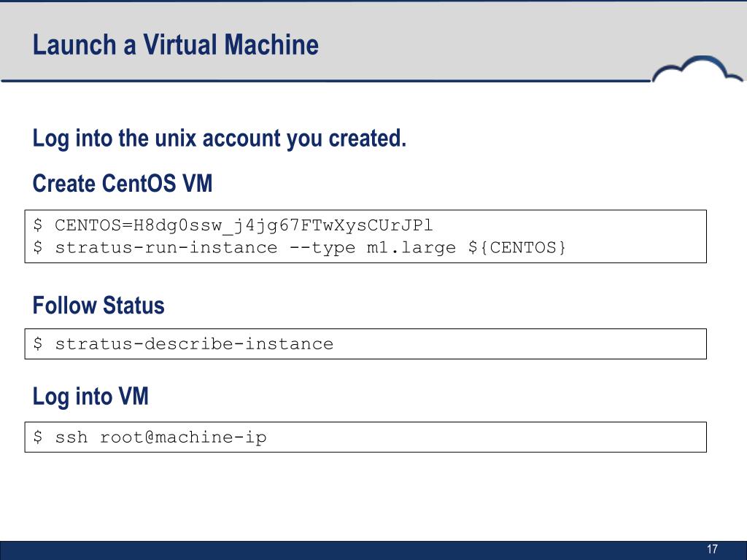Viewport: 747px width, 560px height.
Task: Select the 'Log into VM' heading
Action: click(x=90, y=397)
